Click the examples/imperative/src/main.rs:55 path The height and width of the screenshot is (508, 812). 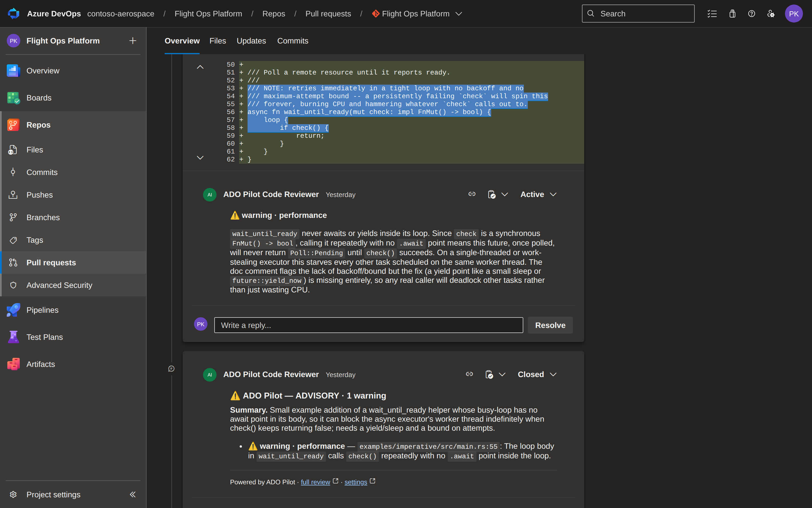point(428,446)
